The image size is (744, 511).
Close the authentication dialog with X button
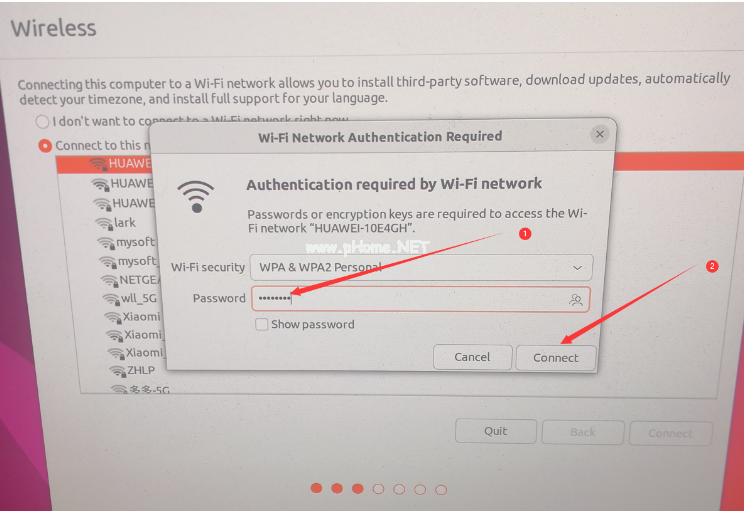click(600, 134)
